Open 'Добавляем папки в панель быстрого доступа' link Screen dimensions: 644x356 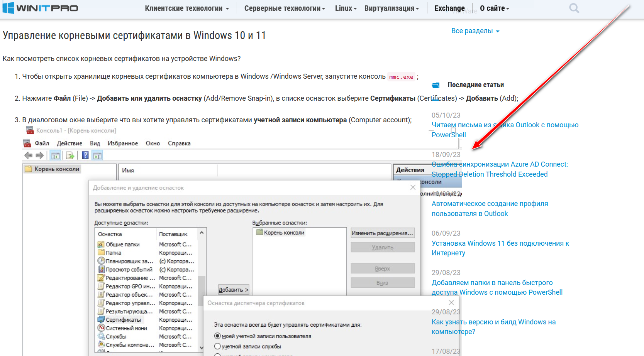[497, 287]
